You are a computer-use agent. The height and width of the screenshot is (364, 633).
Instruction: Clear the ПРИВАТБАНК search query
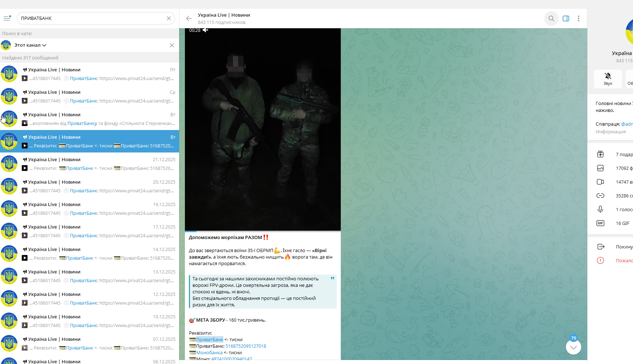169,18
